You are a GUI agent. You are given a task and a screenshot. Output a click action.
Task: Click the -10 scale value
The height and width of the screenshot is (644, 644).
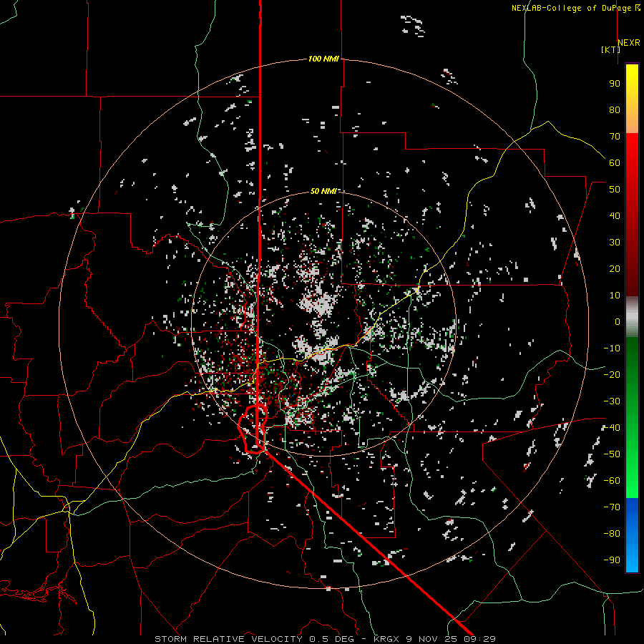tap(612, 348)
